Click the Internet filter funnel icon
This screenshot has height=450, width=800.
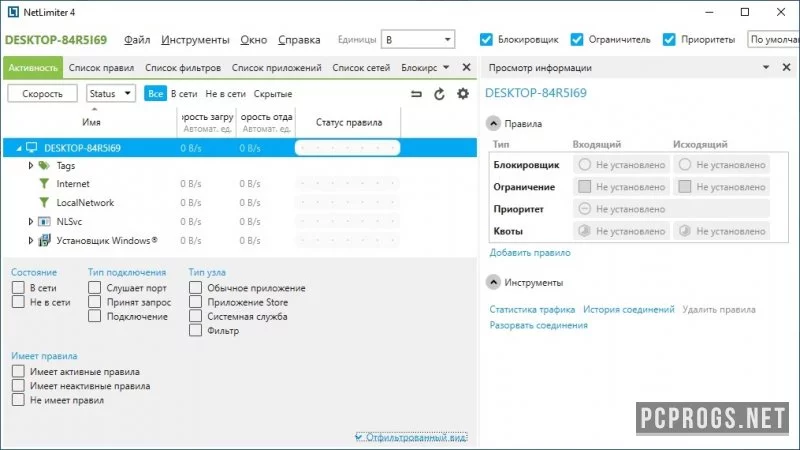[44, 184]
